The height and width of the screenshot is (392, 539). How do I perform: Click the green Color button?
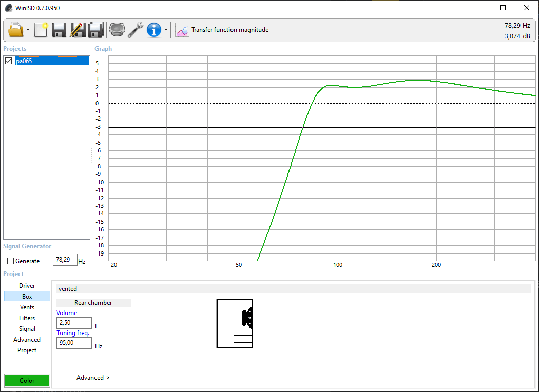pos(27,380)
